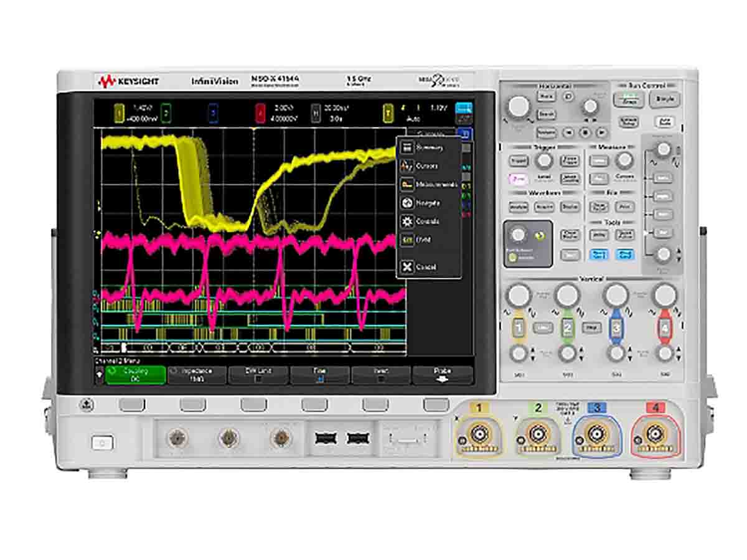
Task: Click the Meas key
Action: click(x=599, y=161)
